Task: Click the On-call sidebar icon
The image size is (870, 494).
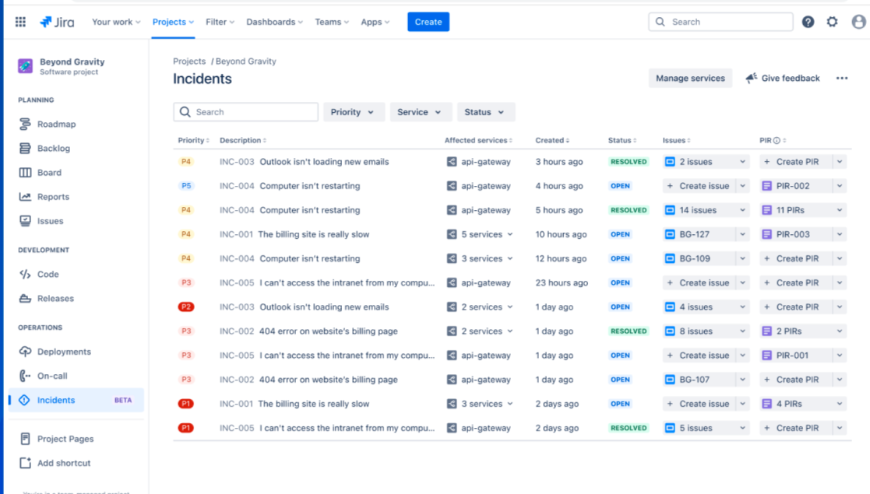Action: pyautogui.click(x=26, y=376)
